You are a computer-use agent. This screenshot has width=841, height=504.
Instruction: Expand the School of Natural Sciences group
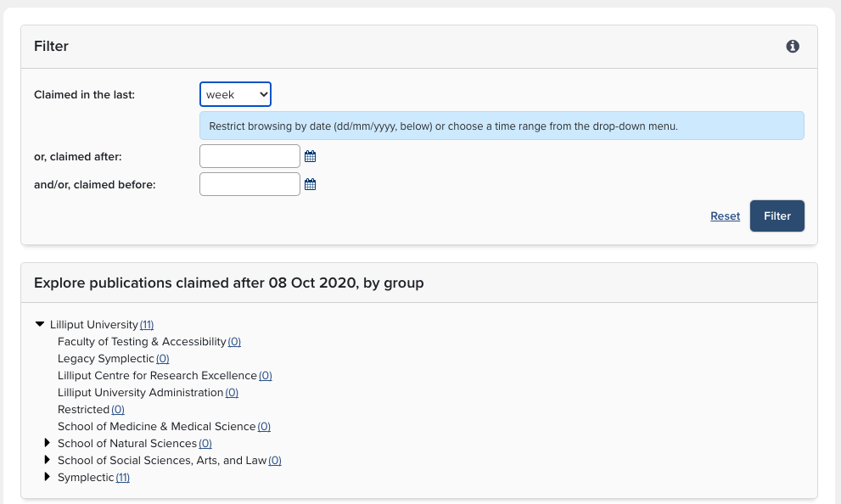[48, 443]
